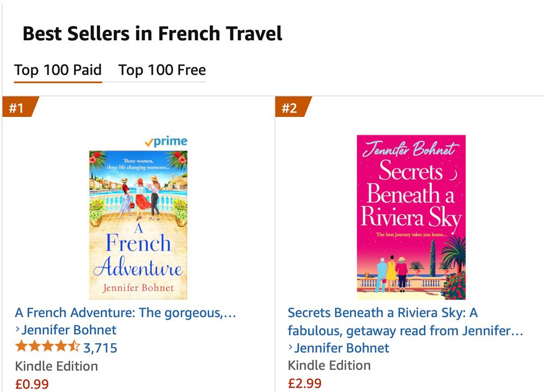Click the #2 rank badge
544x392 pixels.
coord(290,108)
